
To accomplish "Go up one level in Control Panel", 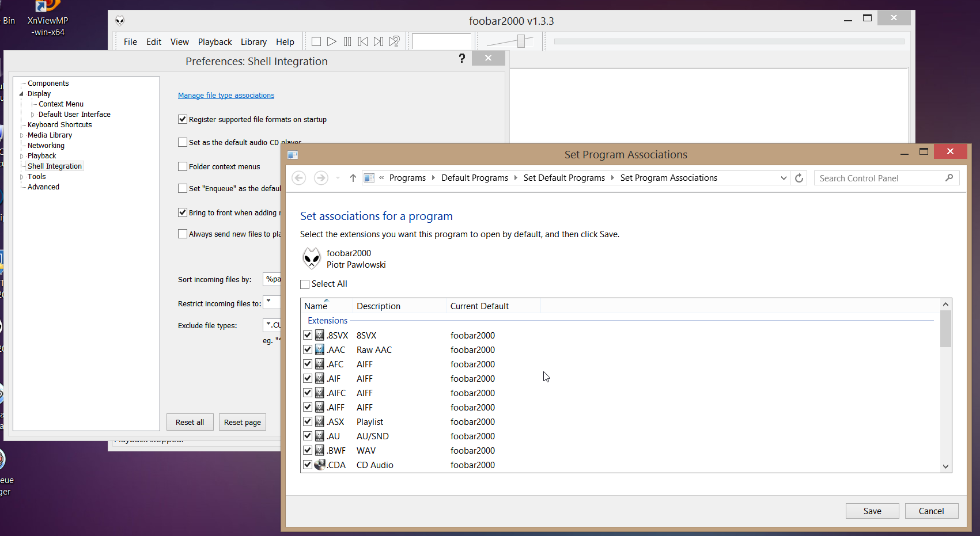I will (353, 178).
